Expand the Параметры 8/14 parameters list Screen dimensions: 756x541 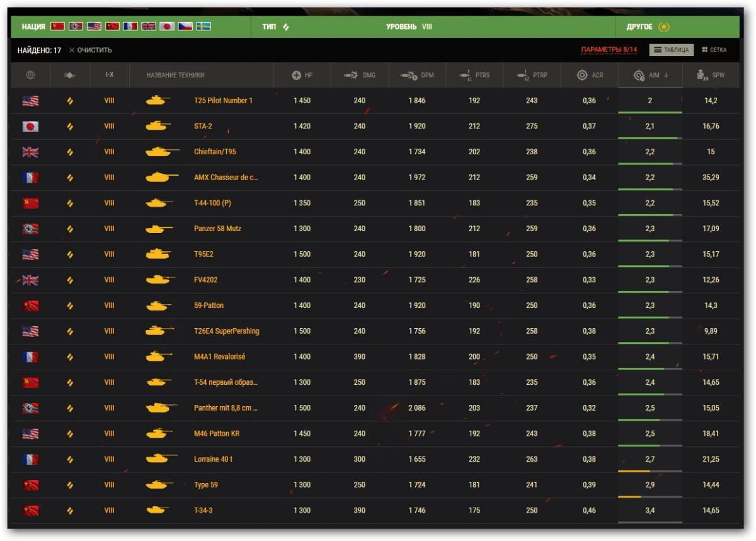pos(609,50)
